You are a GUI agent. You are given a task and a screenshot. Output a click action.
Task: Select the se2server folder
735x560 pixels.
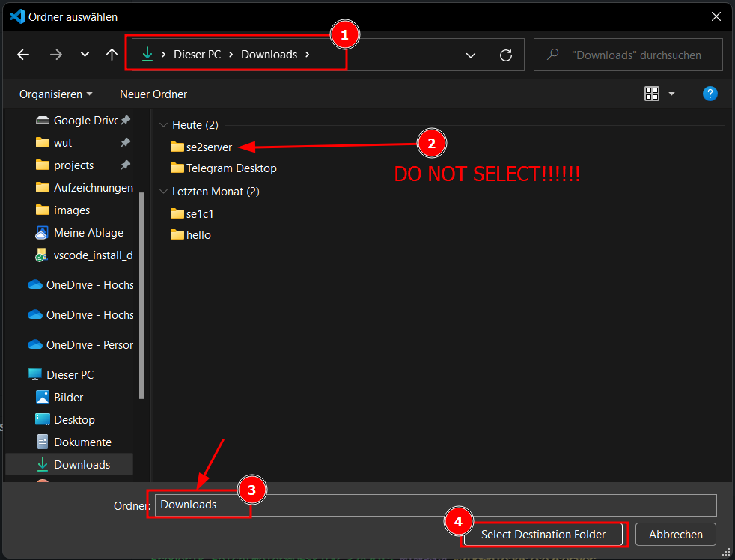(201, 147)
